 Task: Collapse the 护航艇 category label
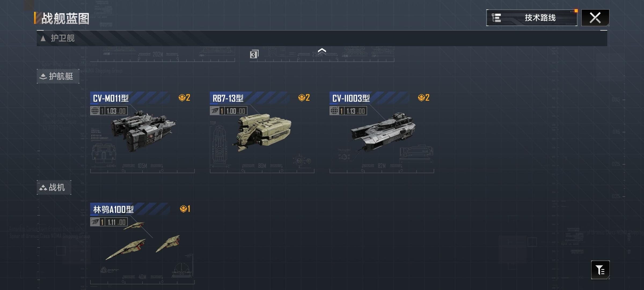[58, 76]
